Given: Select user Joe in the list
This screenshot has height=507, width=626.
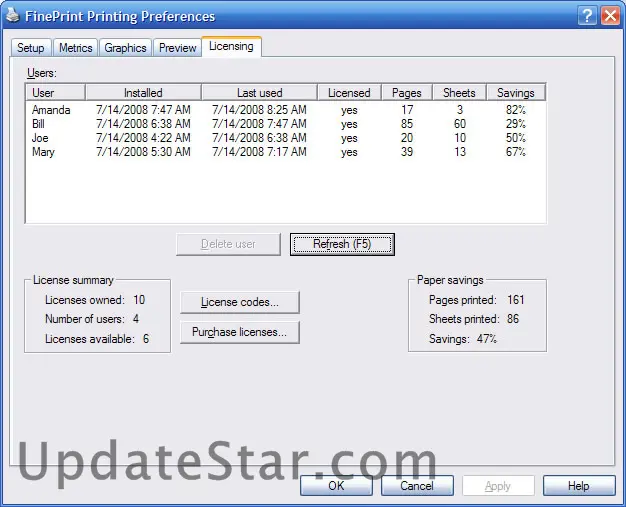Looking at the screenshot, I should pyautogui.click(x=40, y=138).
